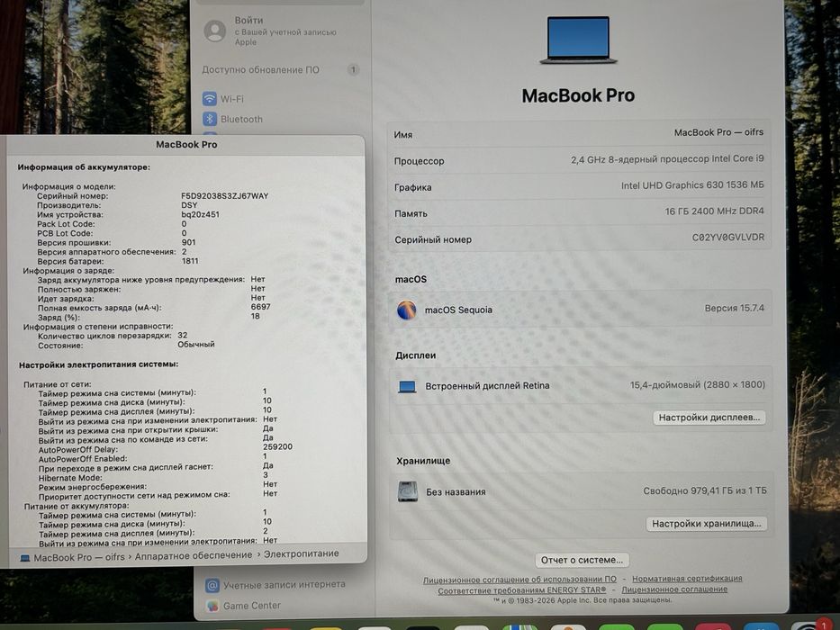This screenshot has height=630, width=840.
Task: Click the Электропитание path item
Action: point(301,553)
